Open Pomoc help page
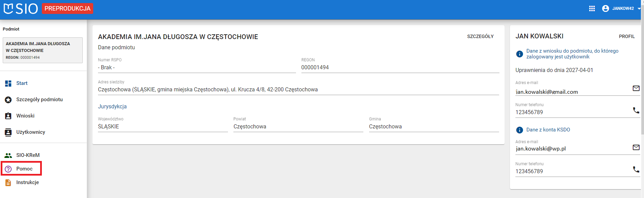The width and height of the screenshot is (644, 198). [x=24, y=169]
